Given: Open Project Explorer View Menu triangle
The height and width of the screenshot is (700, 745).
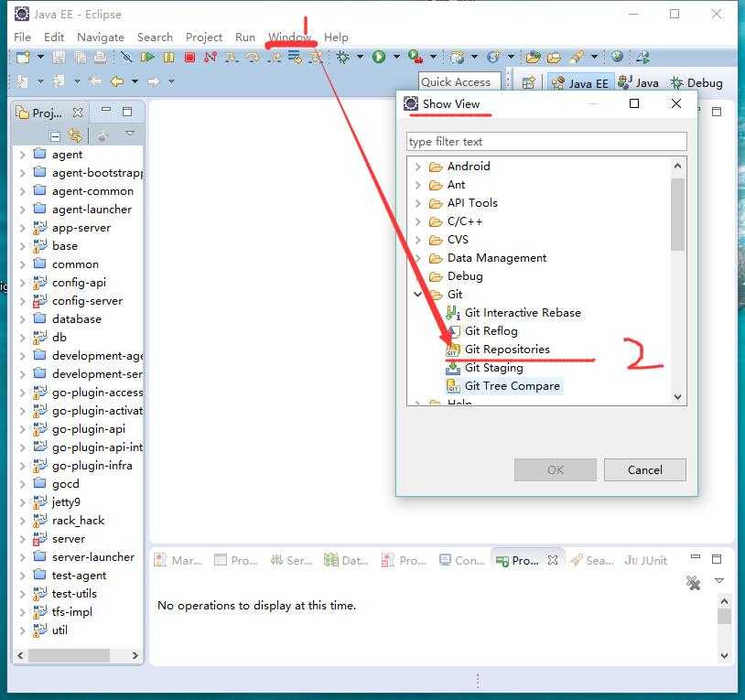Looking at the screenshot, I should coord(130,134).
